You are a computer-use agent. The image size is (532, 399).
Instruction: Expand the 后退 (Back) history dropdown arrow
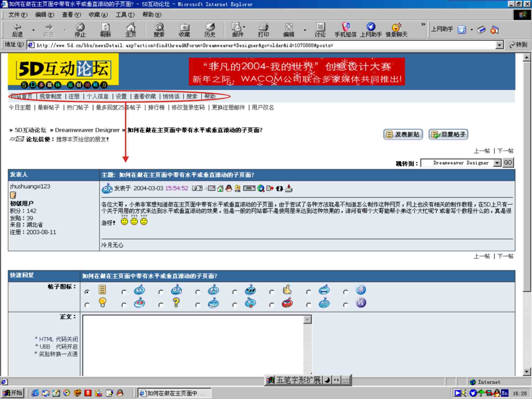pos(33,30)
